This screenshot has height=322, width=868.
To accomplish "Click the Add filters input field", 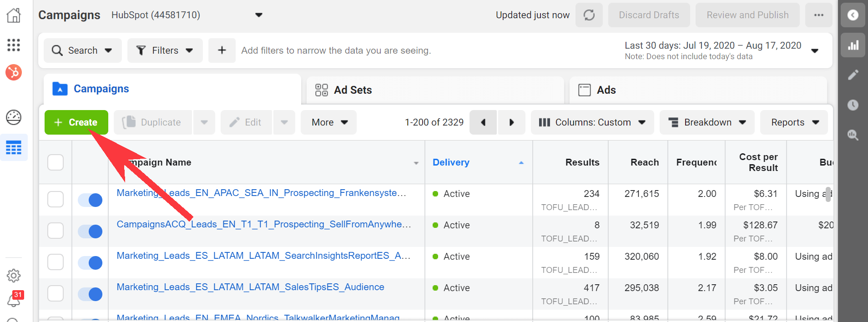I will pos(336,50).
